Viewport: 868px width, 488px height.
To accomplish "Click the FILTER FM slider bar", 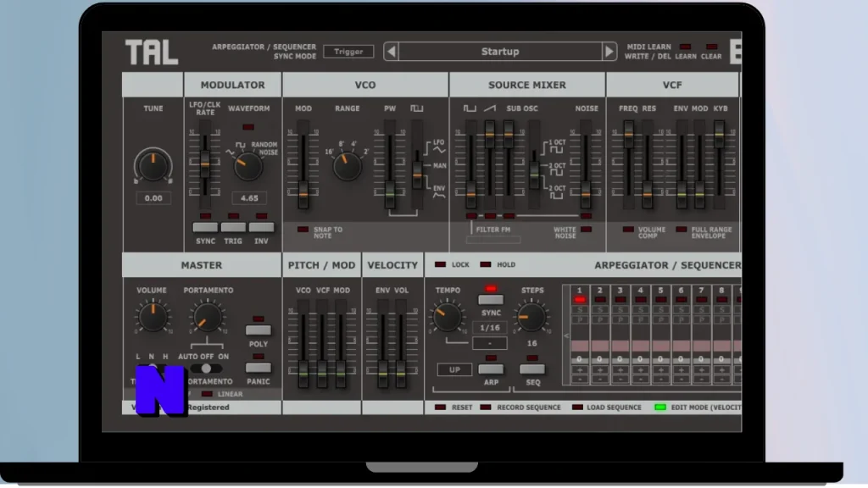I will click(x=493, y=240).
